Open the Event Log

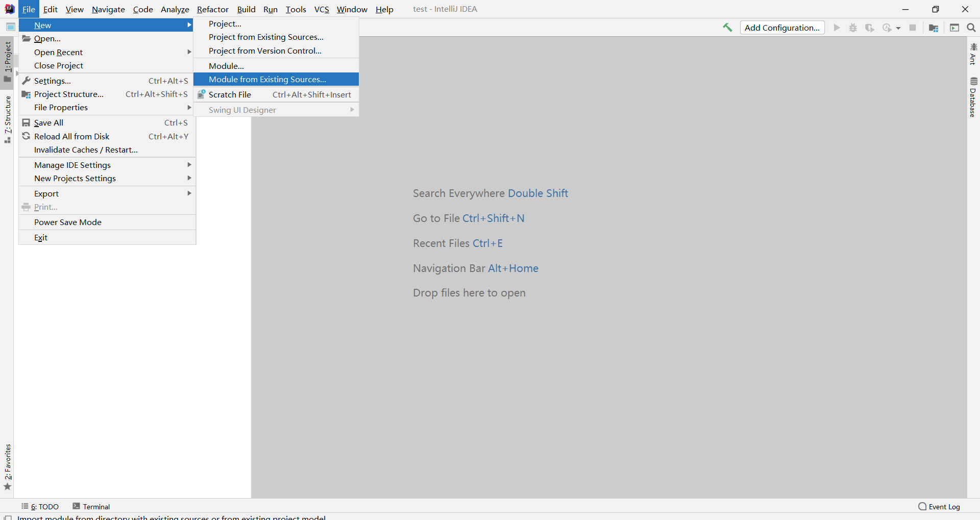click(x=939, y=507)
